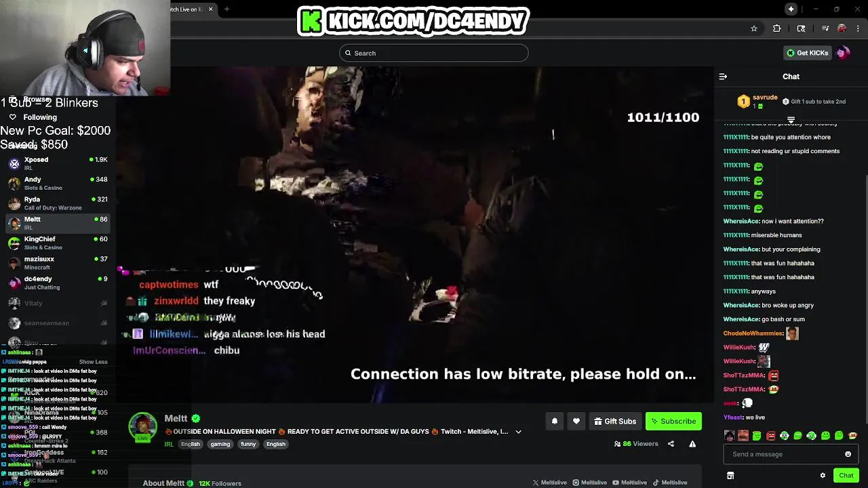Open browser media controls icon
The image size is (868, 488).
click(825, 28)
